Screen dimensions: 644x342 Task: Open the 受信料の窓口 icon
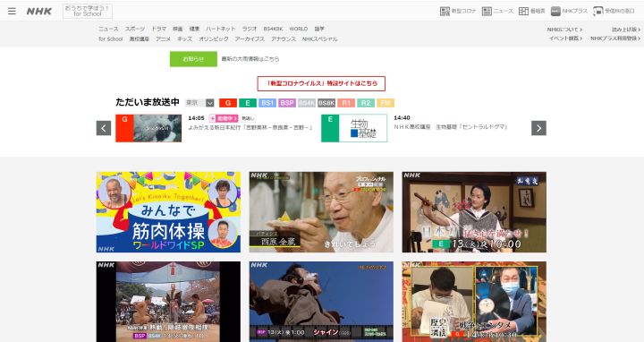click(614, 11)
